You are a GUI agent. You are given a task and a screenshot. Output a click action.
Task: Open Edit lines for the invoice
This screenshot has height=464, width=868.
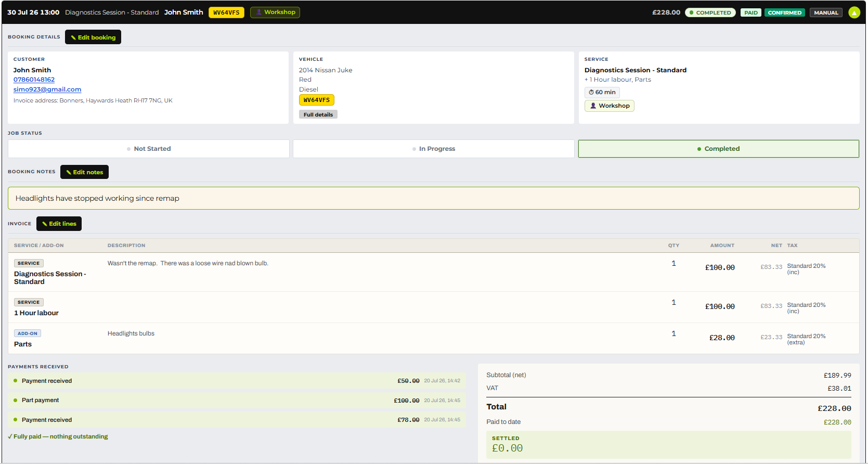[x=59, y=224]
